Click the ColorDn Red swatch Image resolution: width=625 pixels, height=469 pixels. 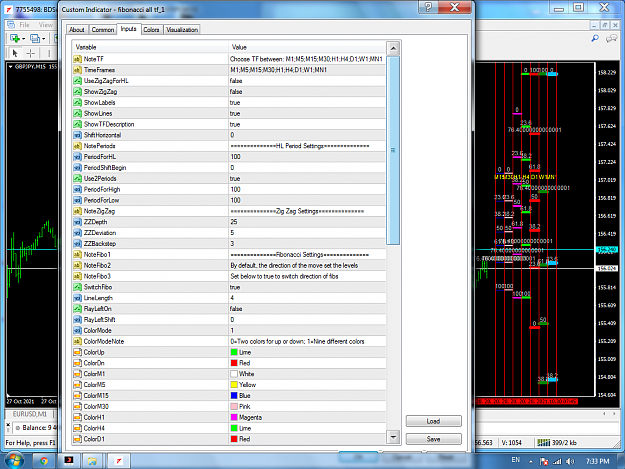coord(234,363)
